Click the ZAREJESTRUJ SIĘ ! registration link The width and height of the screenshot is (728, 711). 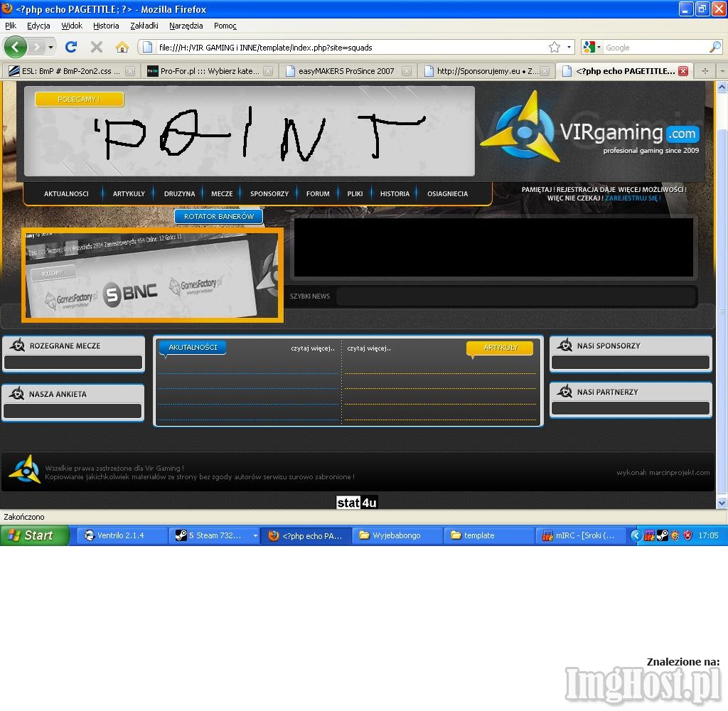coord(633,198)
